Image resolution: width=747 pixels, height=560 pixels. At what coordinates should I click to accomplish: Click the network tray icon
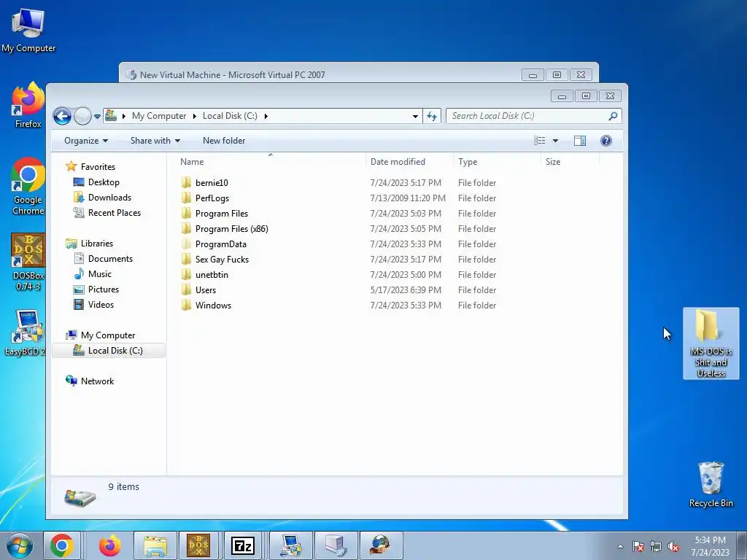point(656,546)
